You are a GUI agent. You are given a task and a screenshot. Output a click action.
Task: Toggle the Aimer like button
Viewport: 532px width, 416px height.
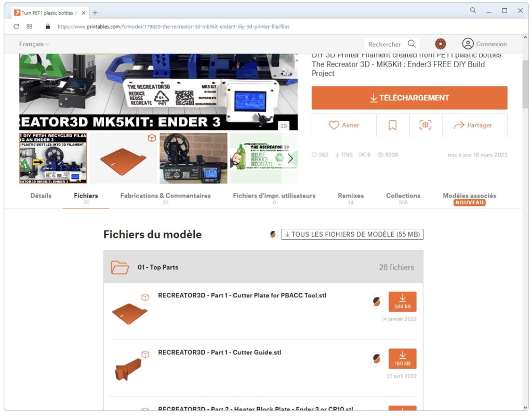coord(344,125)
